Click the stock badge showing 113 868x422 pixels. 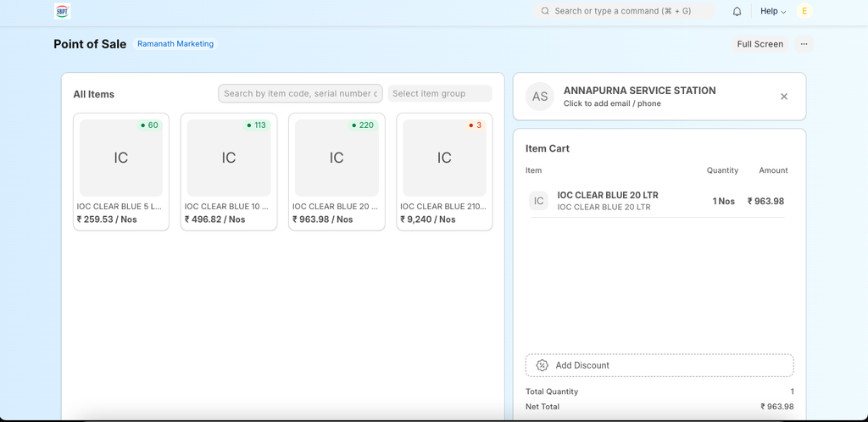tap(256, 125)
